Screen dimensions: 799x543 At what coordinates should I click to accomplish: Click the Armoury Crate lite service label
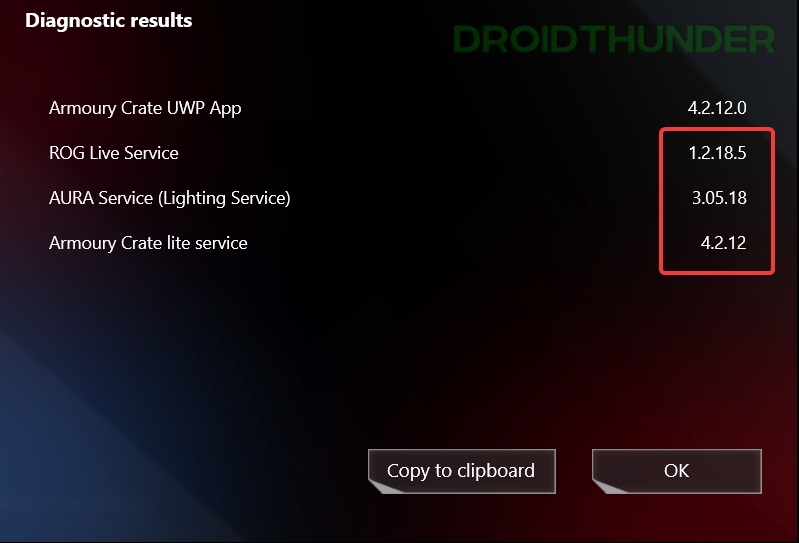tap(148, 243)
